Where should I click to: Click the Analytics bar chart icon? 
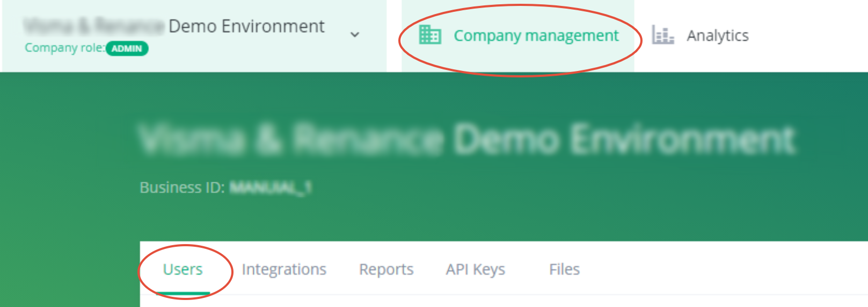click(663, 35)
